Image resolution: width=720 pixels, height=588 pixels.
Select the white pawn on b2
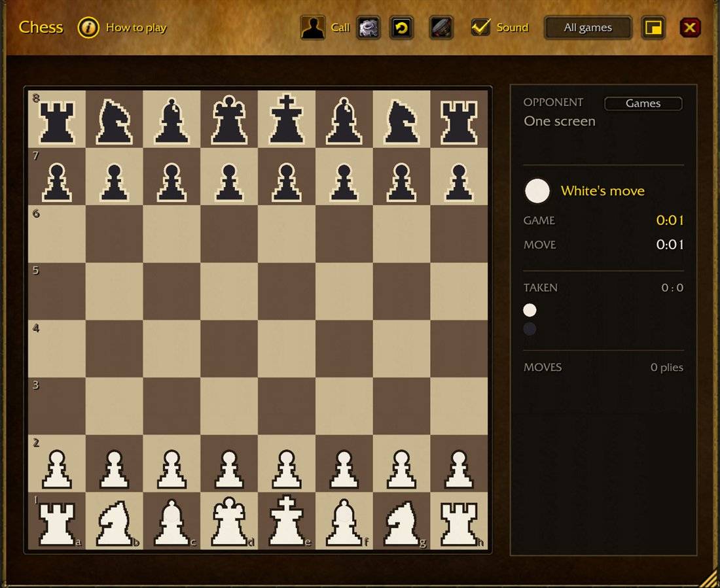point(115,469)
